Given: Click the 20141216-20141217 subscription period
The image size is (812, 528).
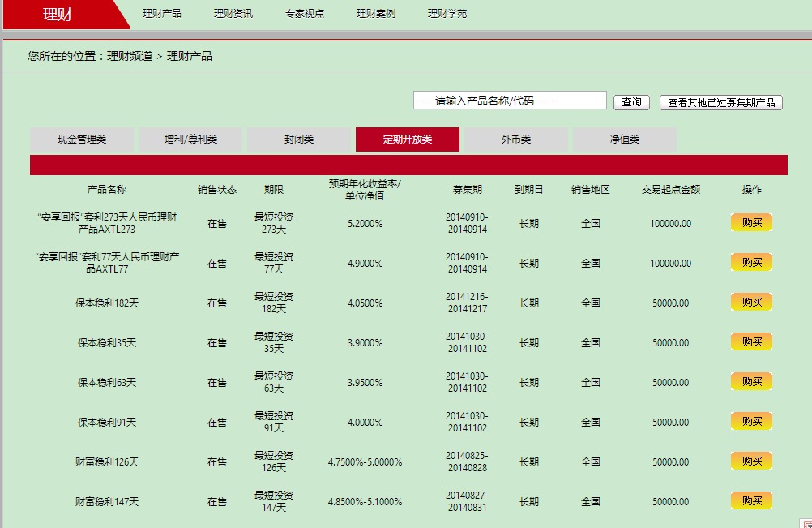Looking at the screenshot, I should 467,303.
